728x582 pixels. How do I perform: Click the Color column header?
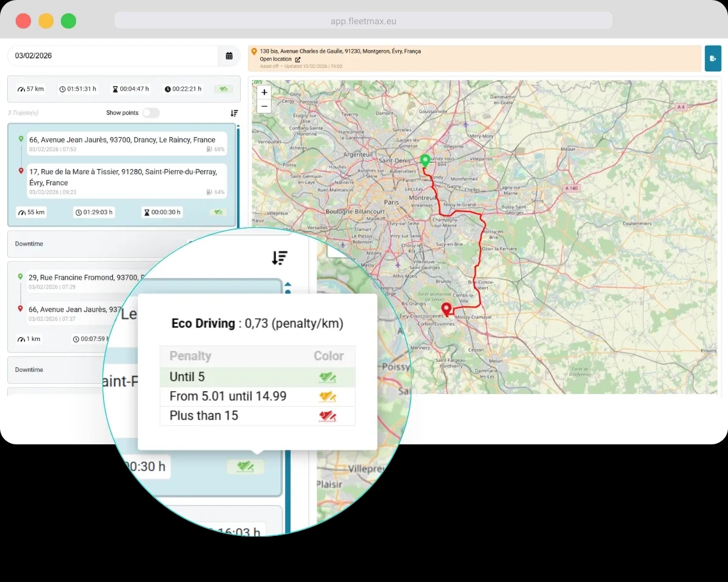tap(329, 356)
